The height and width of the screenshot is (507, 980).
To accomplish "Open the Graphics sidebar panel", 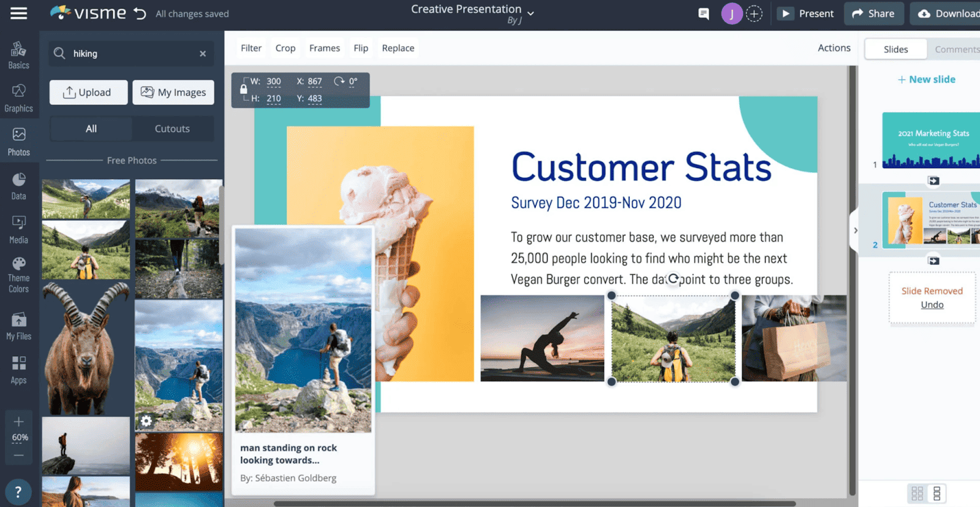I will pyautogui.click(x=19, y=98).
